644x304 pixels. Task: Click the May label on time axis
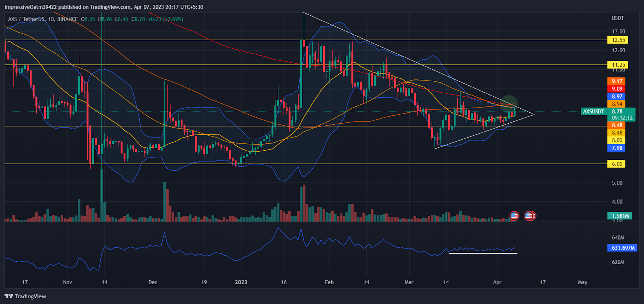click(x=582, y=282)
